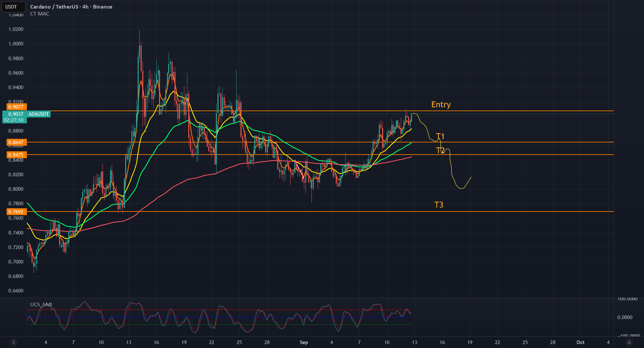Click the Sep label on time axis
The width and height of the screenshot is (644, 348).
pos(304,342)
